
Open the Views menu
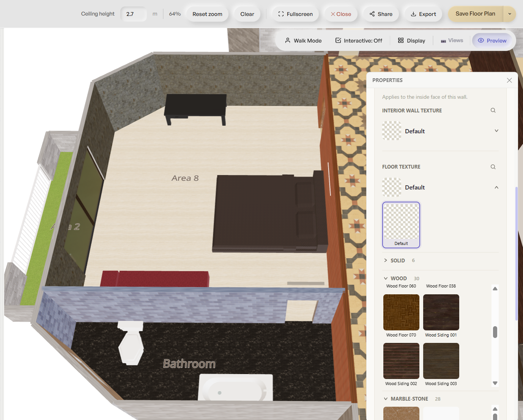pos(452,41)
